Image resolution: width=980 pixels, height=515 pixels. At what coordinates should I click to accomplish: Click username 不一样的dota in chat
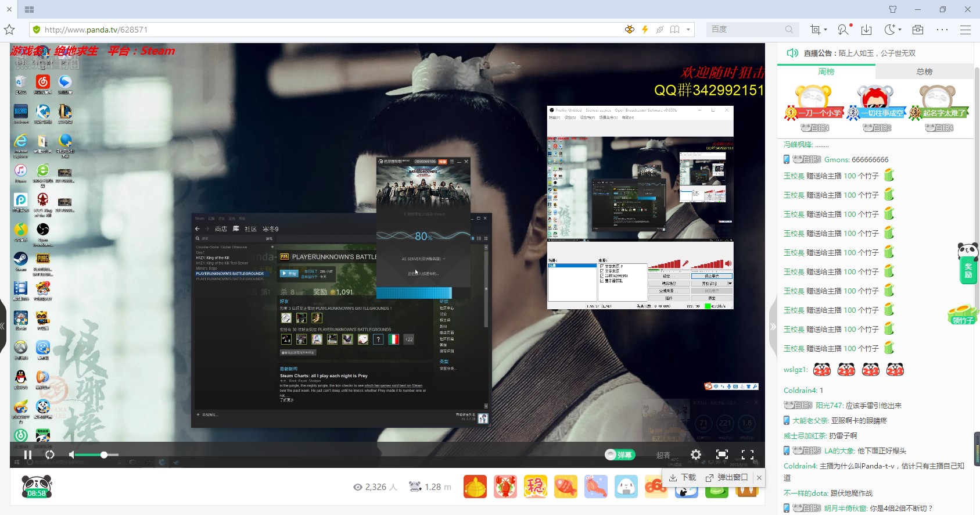pos(805,493)
